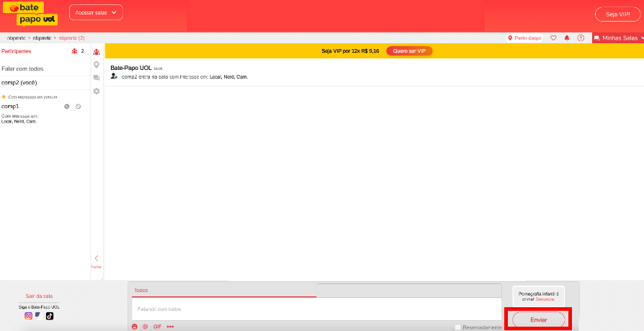This screenshot has width=644, height=331.
Task: Click the heart favorites icon
Action: 553,37
